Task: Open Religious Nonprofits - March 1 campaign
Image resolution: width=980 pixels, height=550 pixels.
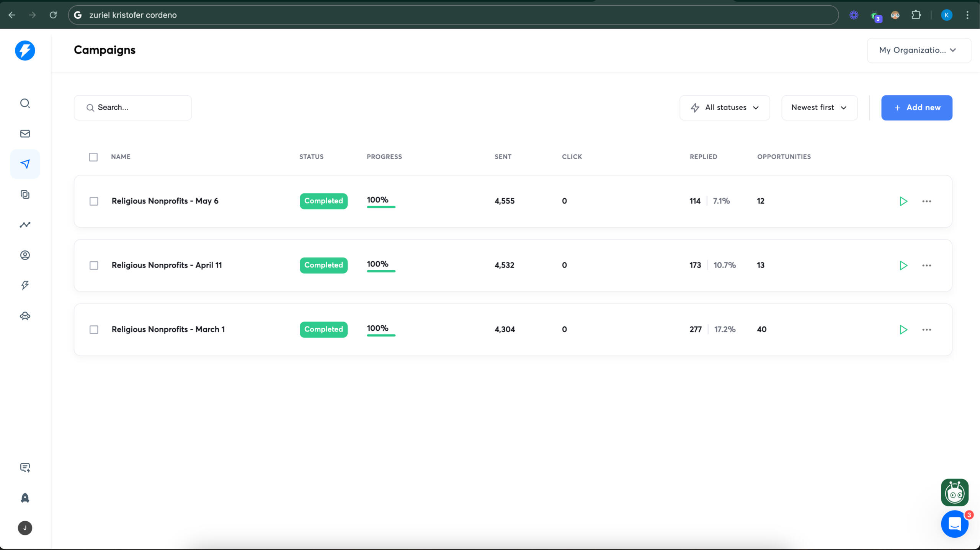Action: click(x=168, y=330)
